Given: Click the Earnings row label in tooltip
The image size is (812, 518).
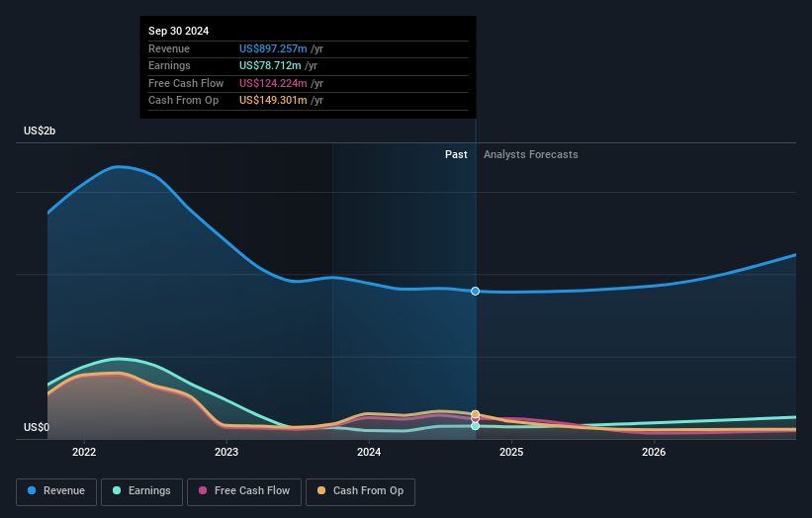Looking at the screenshot, I should [x=169, y=65].
